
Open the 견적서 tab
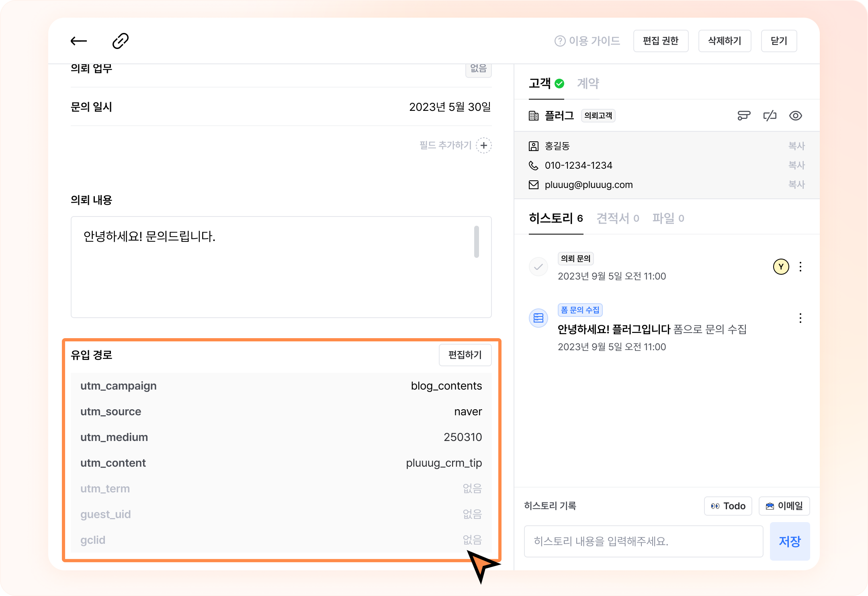tap(618, 218)
